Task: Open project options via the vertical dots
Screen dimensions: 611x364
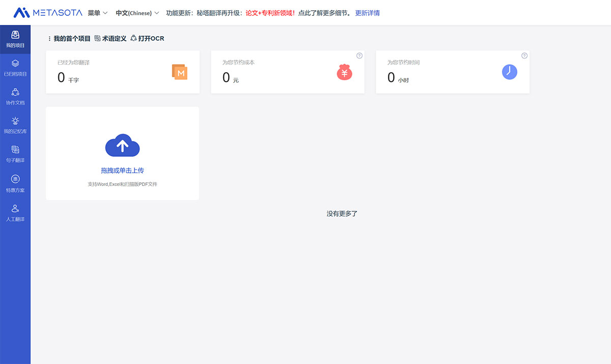Action: pyautogui.click(x=48, y=38)
